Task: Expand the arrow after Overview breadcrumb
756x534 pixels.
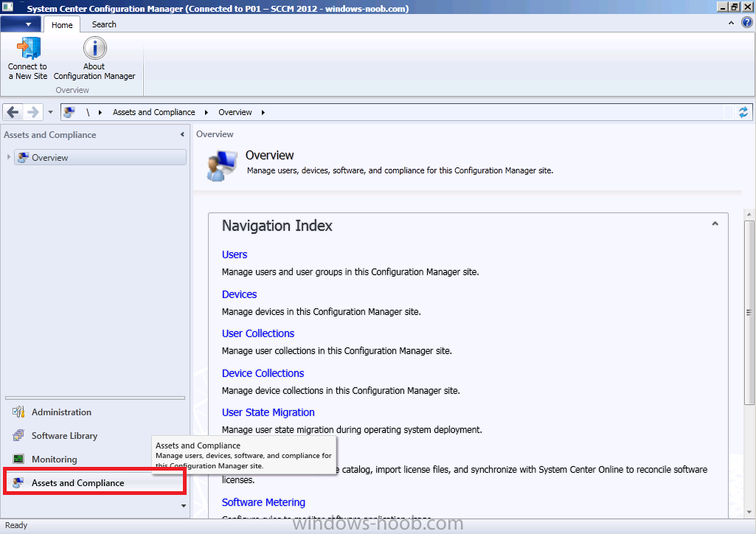Action: coord(263,112)
